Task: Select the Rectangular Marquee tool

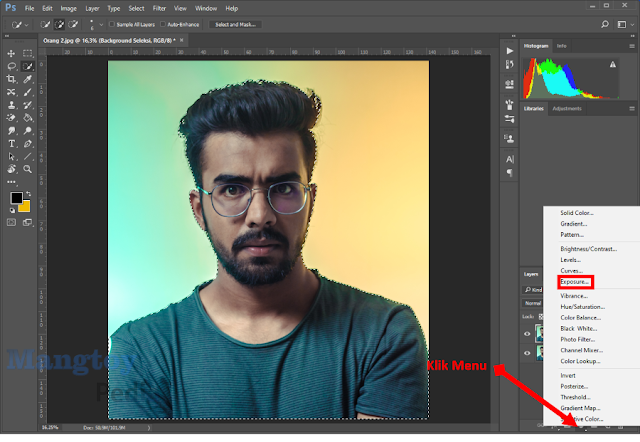Action: (x=27, y=53)
